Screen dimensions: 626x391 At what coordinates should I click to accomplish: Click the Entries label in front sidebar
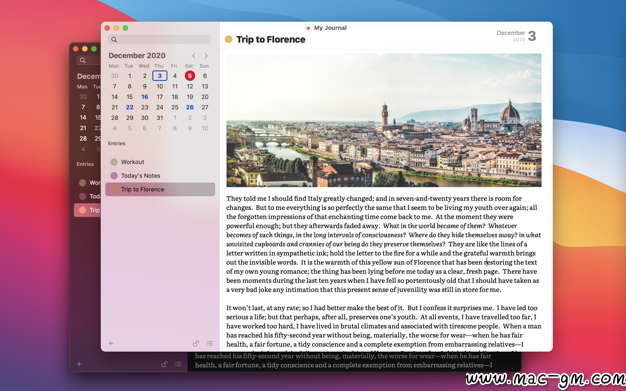(117, 143)
